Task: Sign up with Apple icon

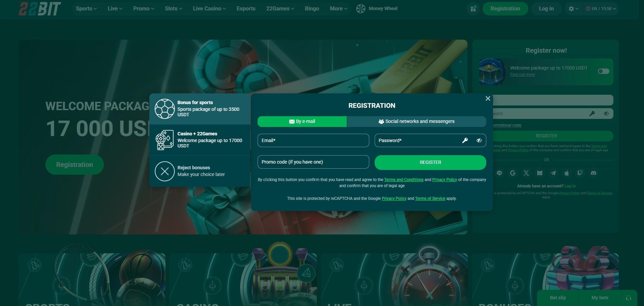Action: 567,173
